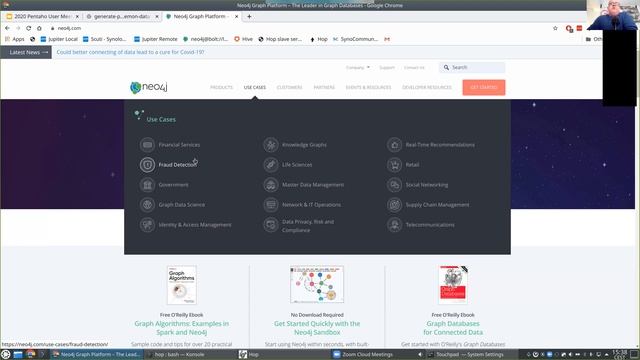Click the Identity & Access Management icon
This screenshot has width=640, height=360.
coord(147,224)
